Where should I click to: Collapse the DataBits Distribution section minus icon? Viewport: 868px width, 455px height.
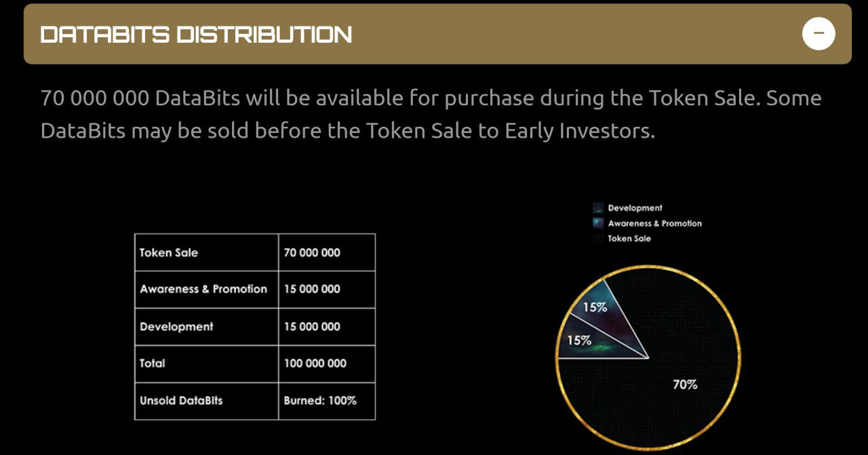pos(818,33)
